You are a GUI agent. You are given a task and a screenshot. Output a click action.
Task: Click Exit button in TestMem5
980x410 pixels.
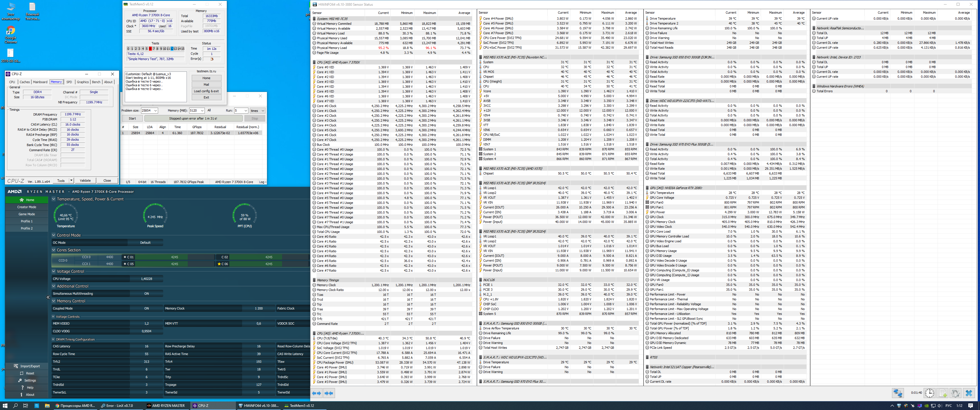point(206,97)
